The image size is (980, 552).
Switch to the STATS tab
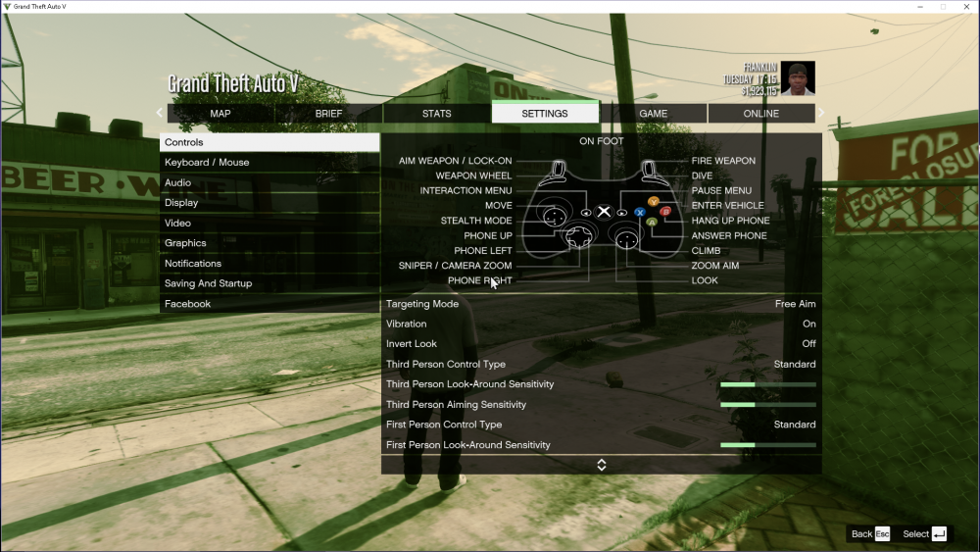437,113
